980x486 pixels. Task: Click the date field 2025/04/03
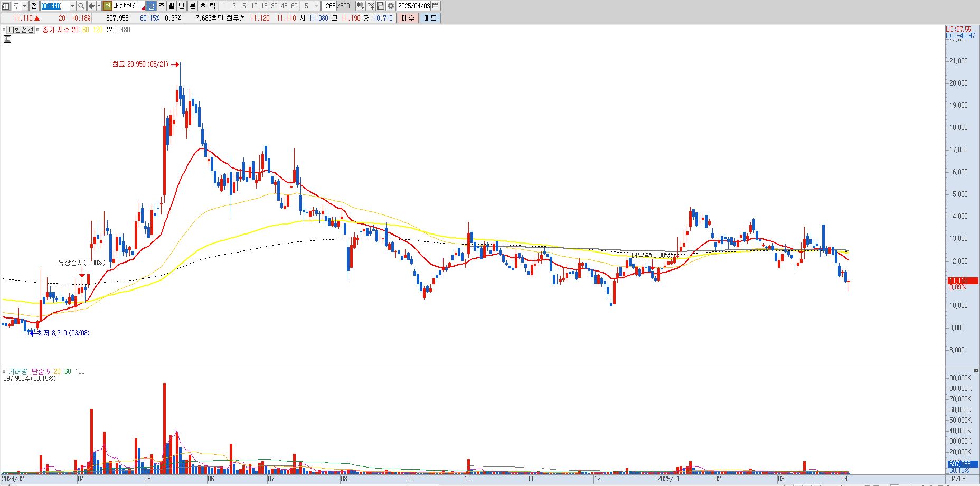click(414, 6)
